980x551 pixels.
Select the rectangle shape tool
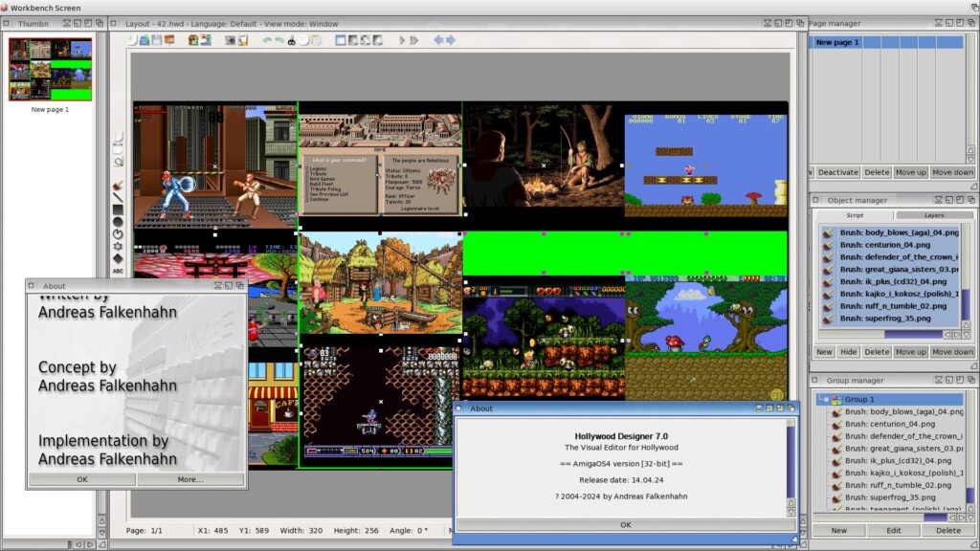pos(118,209)
